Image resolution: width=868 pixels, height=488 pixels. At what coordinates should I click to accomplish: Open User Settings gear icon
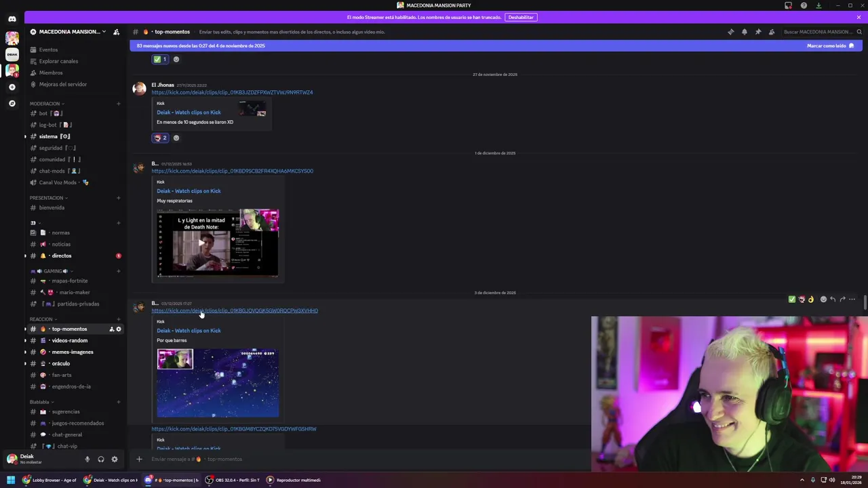[114, 459]
